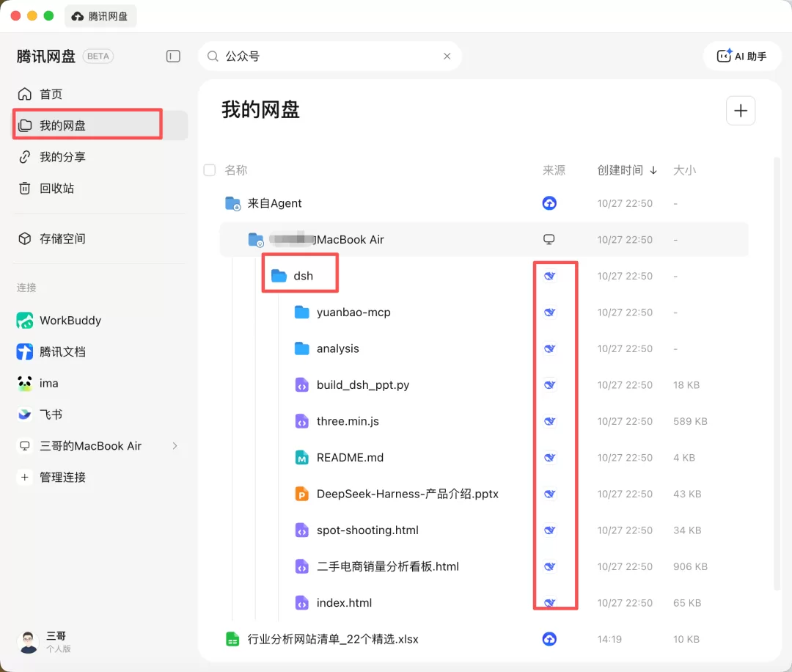Select the spot-shooting.html file

point(367,530)
